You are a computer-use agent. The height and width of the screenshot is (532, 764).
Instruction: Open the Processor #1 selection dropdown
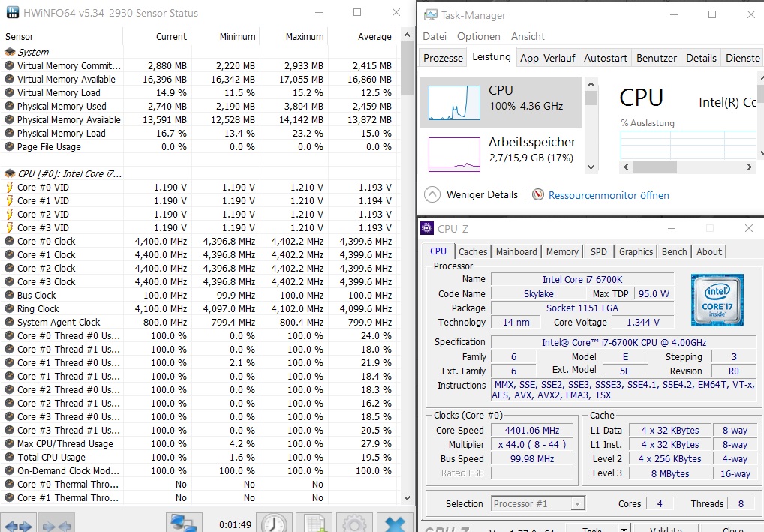(577, 503)
